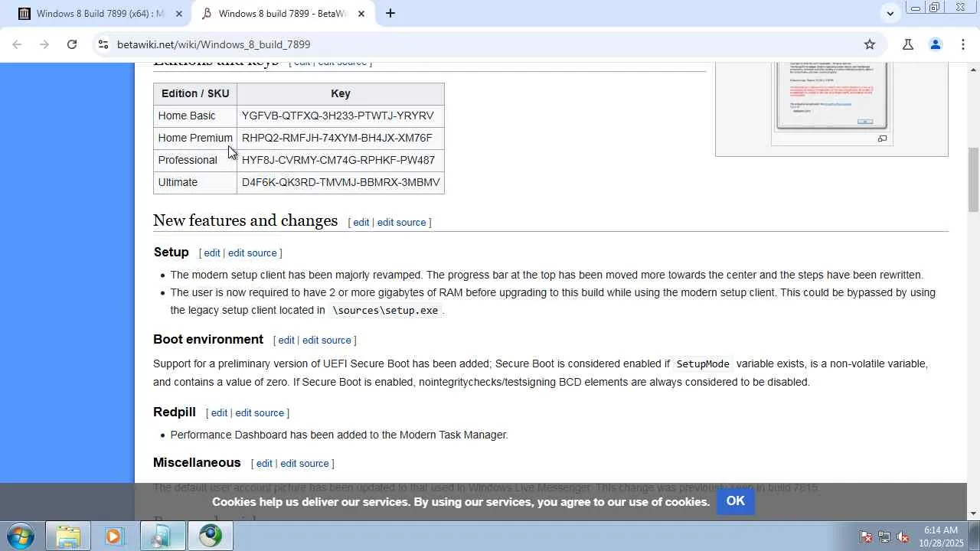Open Windows Explorer from the taskbar
Viewport: 980px width, 551px height.
coord(68,536)
